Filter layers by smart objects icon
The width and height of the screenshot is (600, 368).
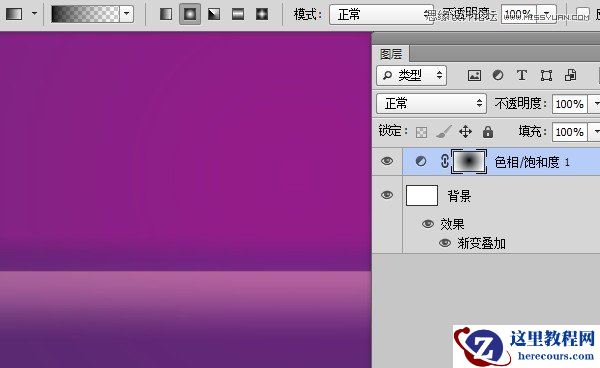point(570,75)
